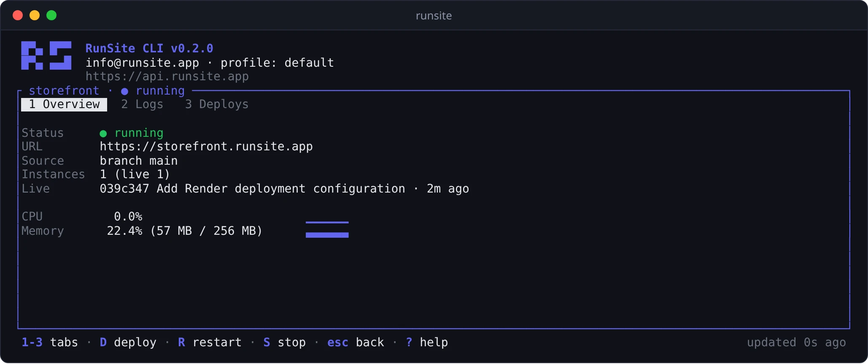Screen dimensions: 868x364
Task: Click the blue dot beside storefront header
Action: pos(124,91)
